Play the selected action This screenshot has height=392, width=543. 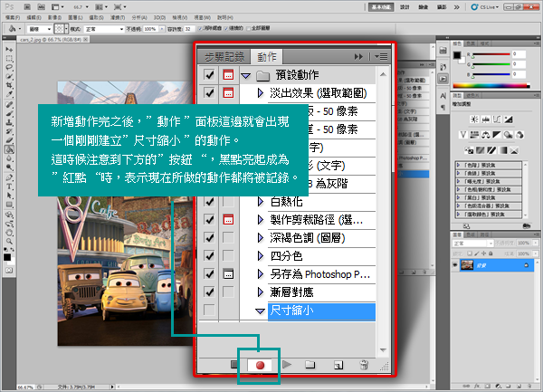click(x=287, y=364)
